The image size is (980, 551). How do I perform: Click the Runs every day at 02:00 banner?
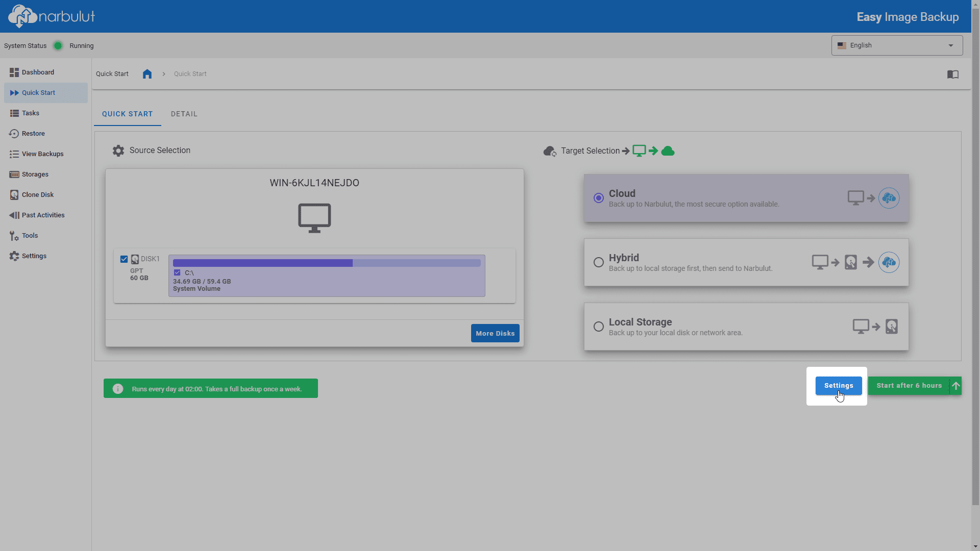(211, 388)
